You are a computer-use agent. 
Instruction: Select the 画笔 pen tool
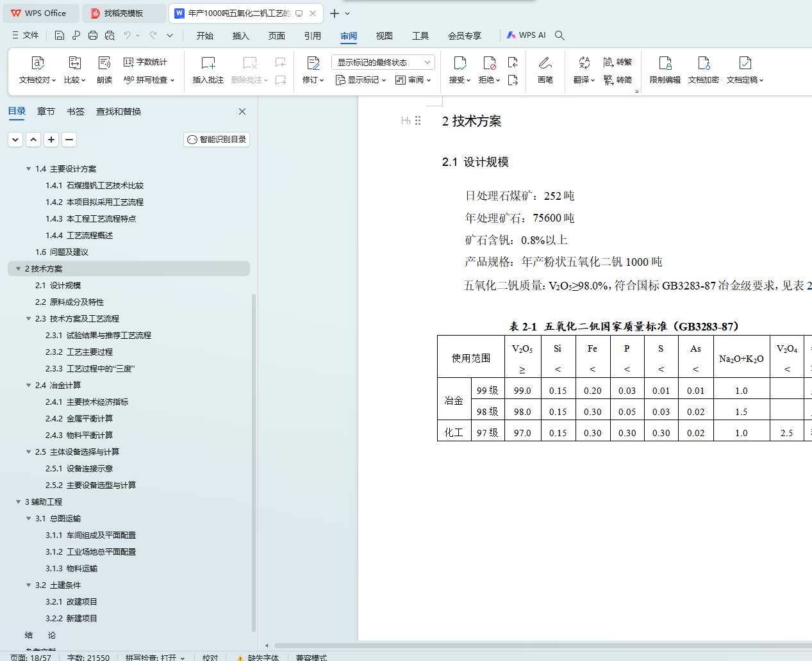[x=545, y=70]
